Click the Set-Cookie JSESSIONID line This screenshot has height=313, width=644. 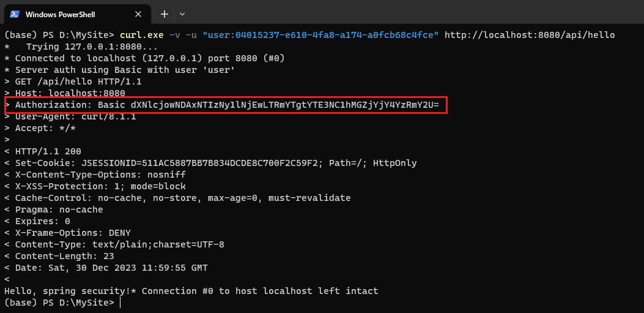tap(210, 164)
